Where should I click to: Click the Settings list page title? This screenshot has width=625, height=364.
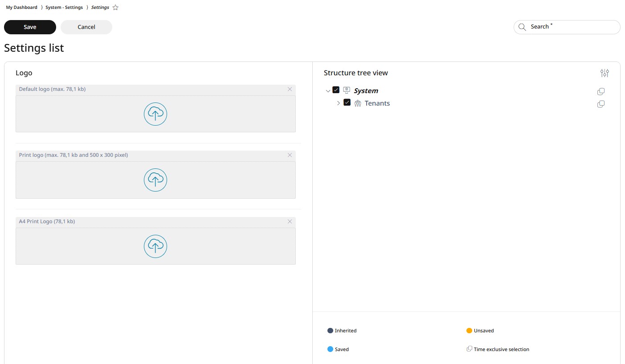34,48
